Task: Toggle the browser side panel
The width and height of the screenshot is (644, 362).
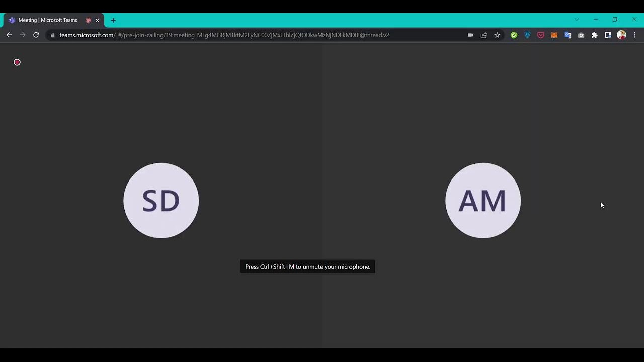Action: click(608, 35)
